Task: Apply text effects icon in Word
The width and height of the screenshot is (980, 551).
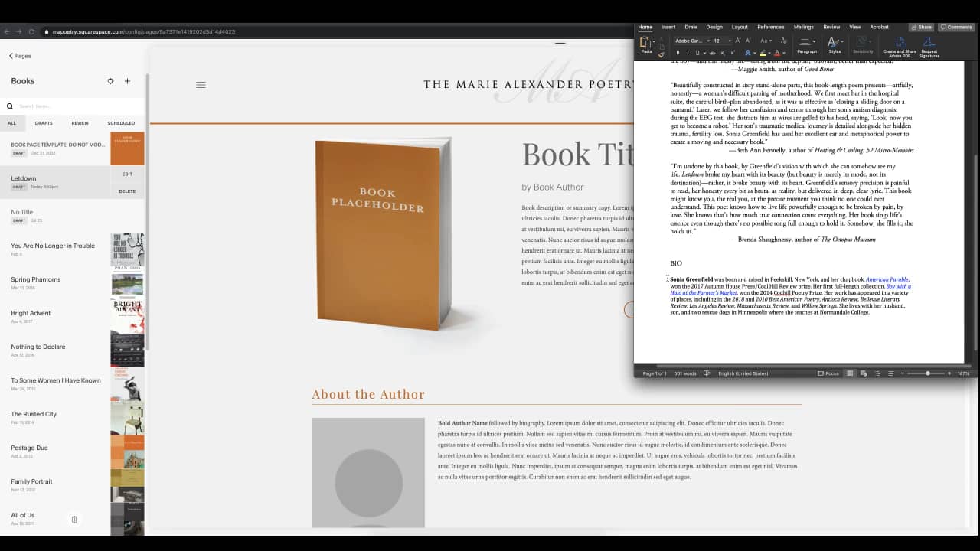Action: tap(748, 53)
